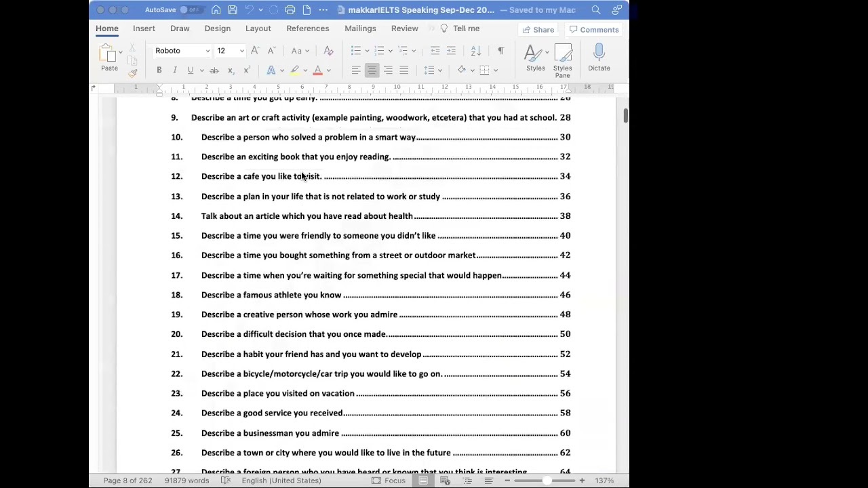The width and height of the screenshot is (868, 488).
Task: Create a new document from title bar
Action: (307, 9)
